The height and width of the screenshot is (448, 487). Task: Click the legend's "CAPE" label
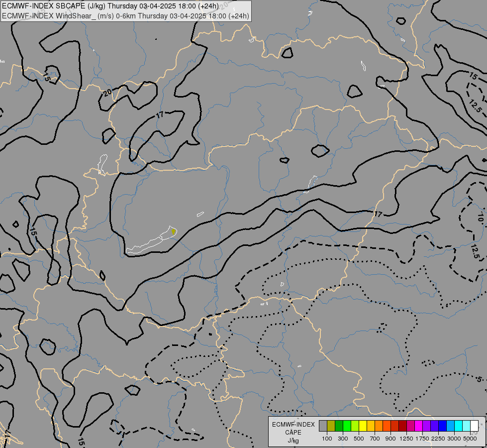pos(293,433)
